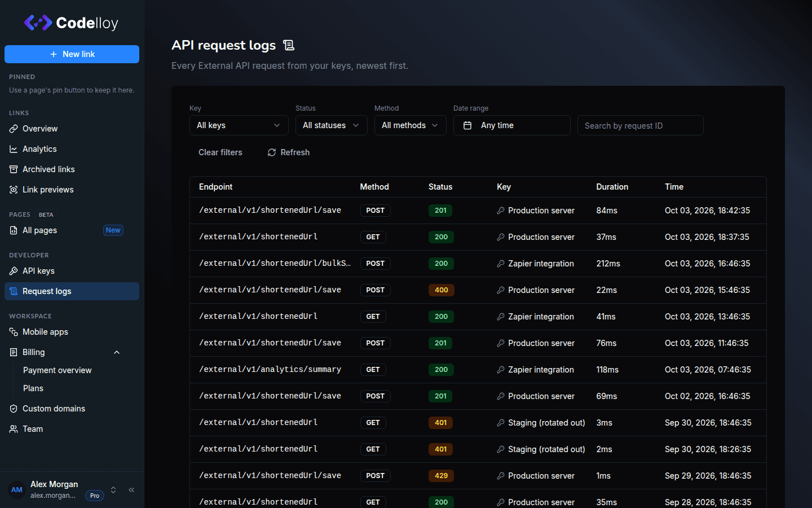
Task: Navigate to Custom domains
Action: point(72,409)
